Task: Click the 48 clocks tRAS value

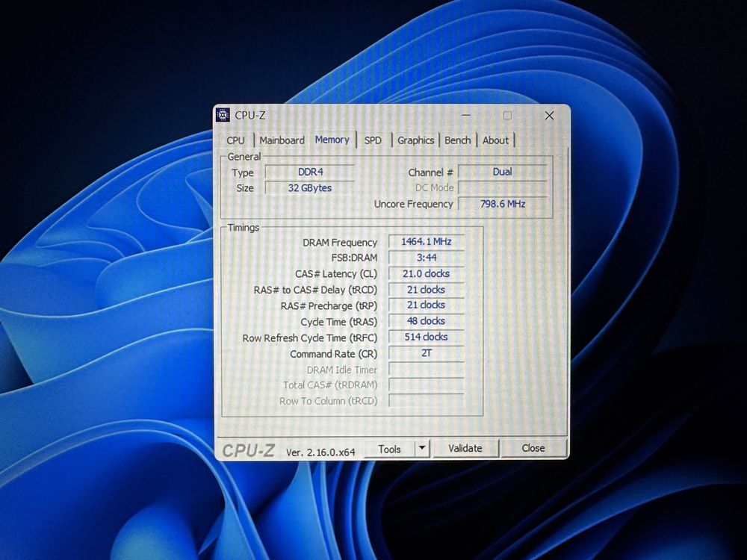Action: 427,321
